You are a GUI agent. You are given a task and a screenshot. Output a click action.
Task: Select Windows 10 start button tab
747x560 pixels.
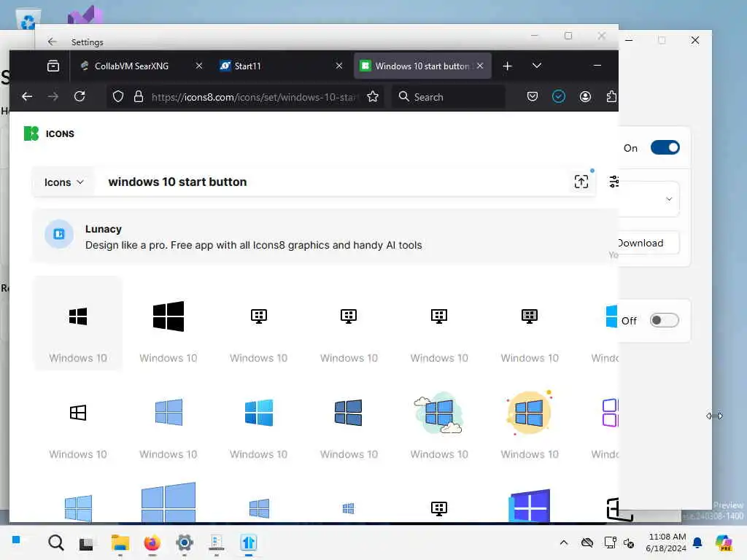click(x=422, y=66)
